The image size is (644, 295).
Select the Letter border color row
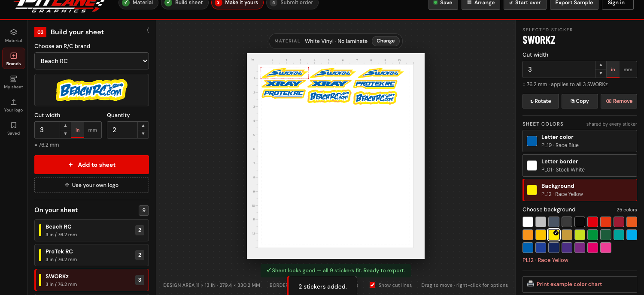click(x=580, y=166)
